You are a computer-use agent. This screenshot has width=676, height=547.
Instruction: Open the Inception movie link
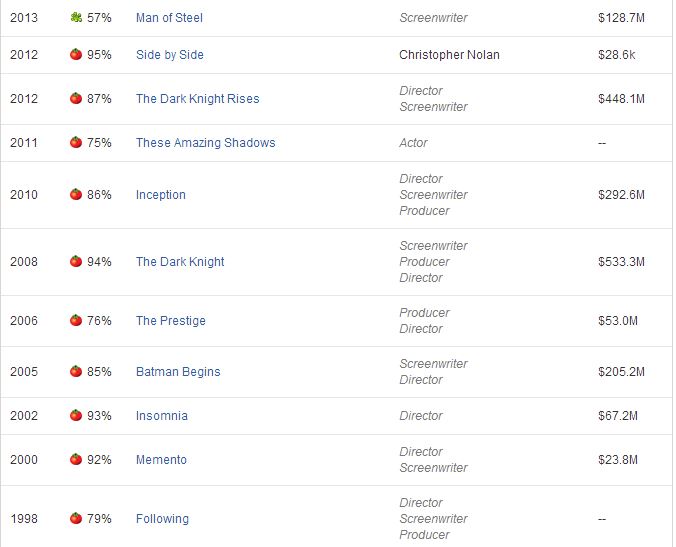tap(160, 194)
